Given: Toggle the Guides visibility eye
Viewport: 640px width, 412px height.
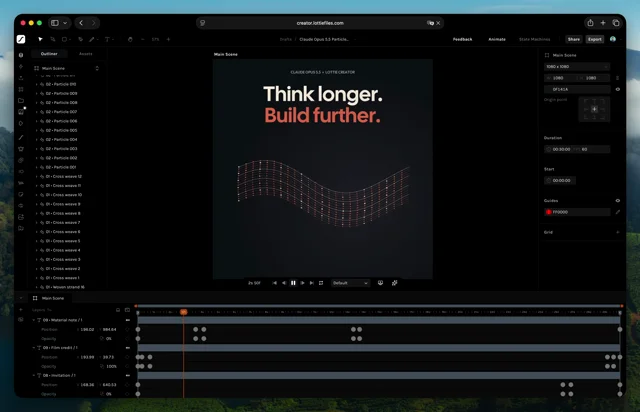Looking at the screenshot, I should tap(618, 200).
